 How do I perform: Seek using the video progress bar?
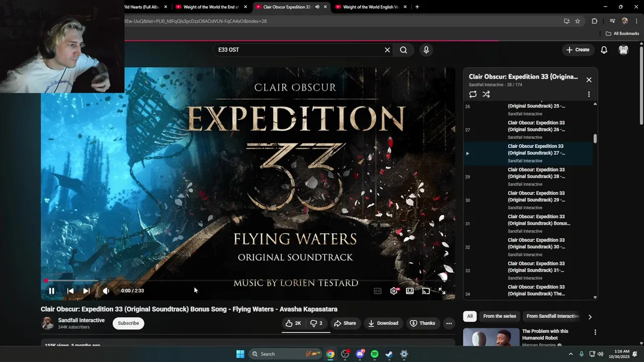click(x=248, y=281)
